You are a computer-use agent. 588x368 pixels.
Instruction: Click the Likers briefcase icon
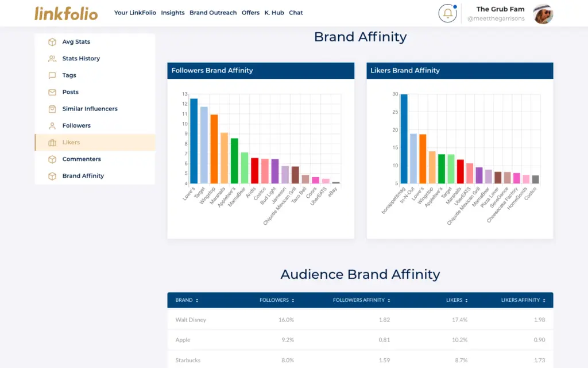pyautogui.click(x=52, y=143)
